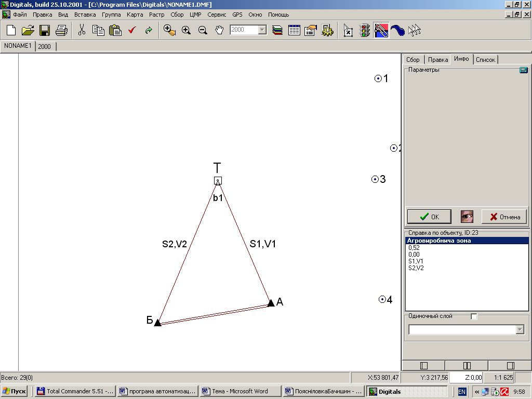Open the scale 2000 dropdown
The image size is (532, 399).
tap(262, 30)
